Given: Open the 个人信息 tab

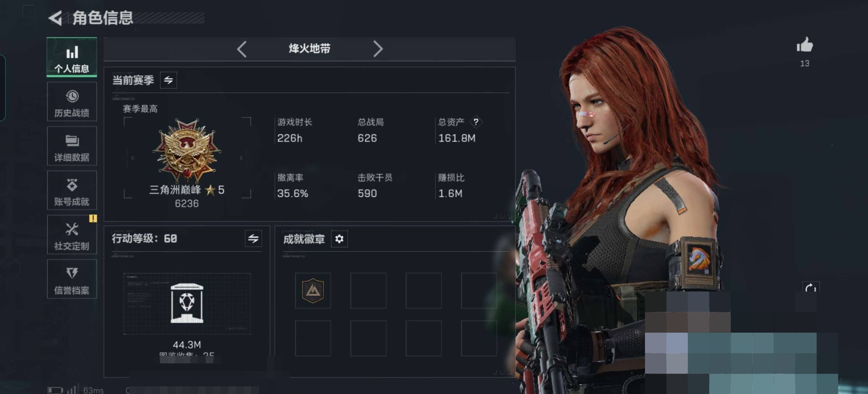Looking at the screenshot, I should [72, 57].
